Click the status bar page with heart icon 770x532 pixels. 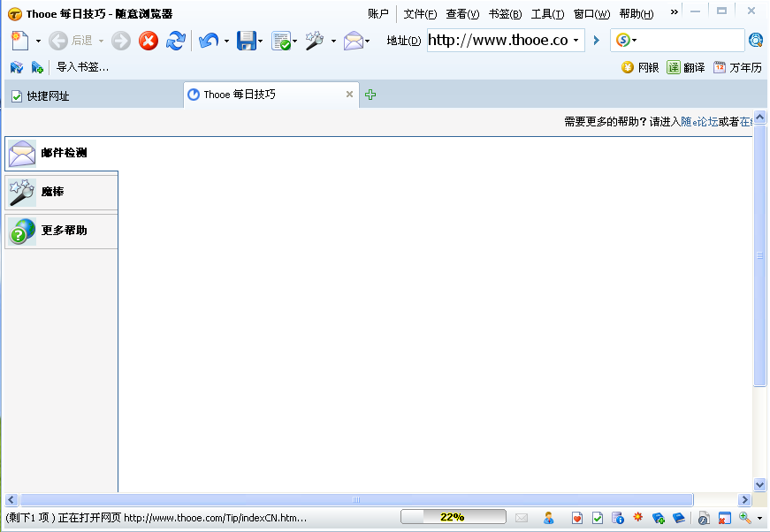tap(577, 518)
